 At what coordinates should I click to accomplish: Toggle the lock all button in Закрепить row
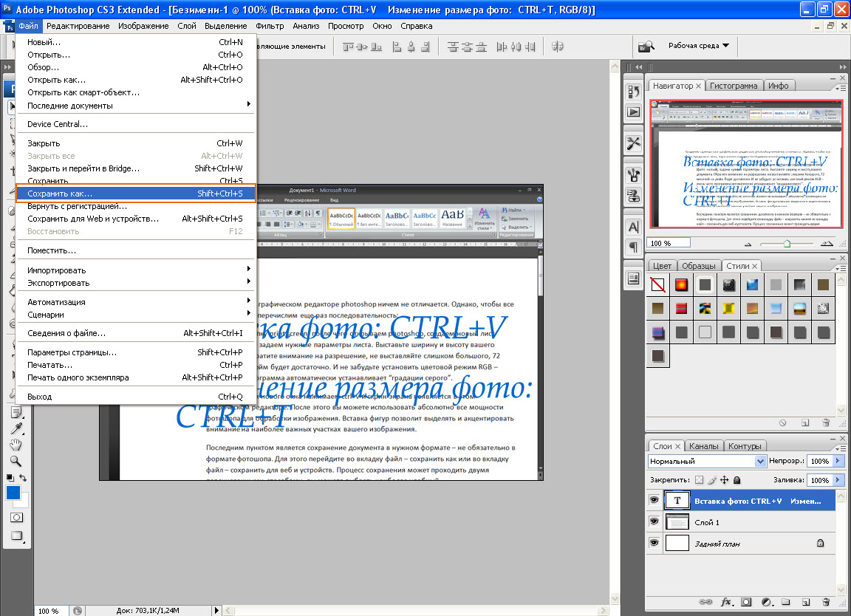(x=736, y=480)
